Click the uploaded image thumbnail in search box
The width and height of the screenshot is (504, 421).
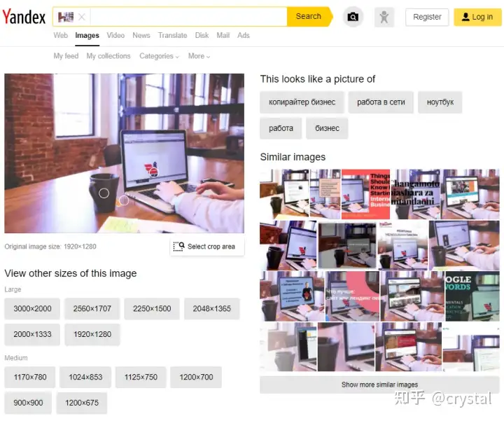coord(66,17)
